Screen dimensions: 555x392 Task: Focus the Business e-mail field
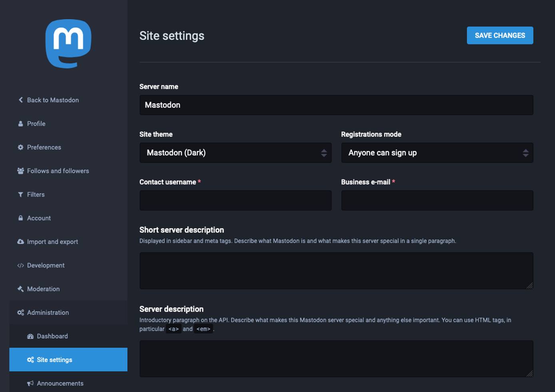coord(437,200)
